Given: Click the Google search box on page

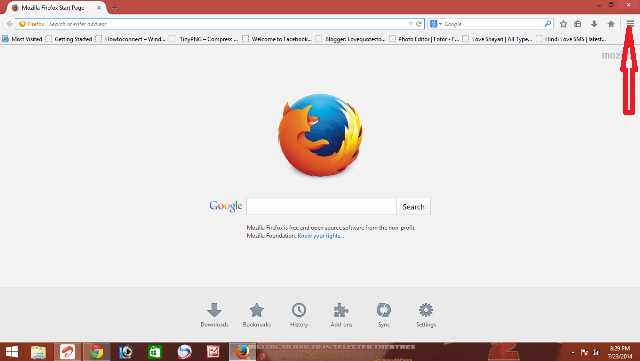Looking at the screenshot, I should tap(321, 206).
